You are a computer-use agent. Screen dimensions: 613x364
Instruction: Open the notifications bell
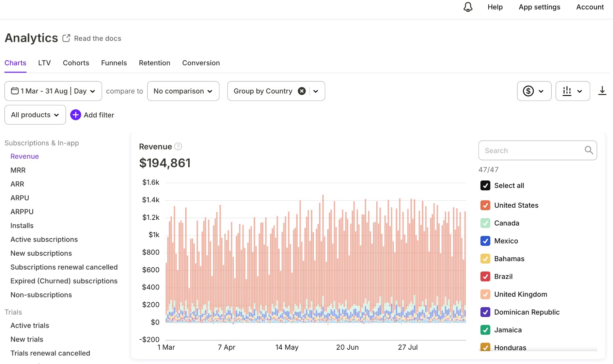[x=468, y=7]
